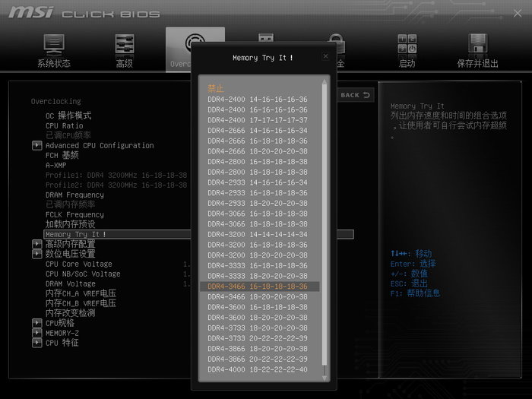Expand Advanced CPU Configuration arrow
This screenshot has width=532, height=399.
pyautogui.click(x=36, y=145)
